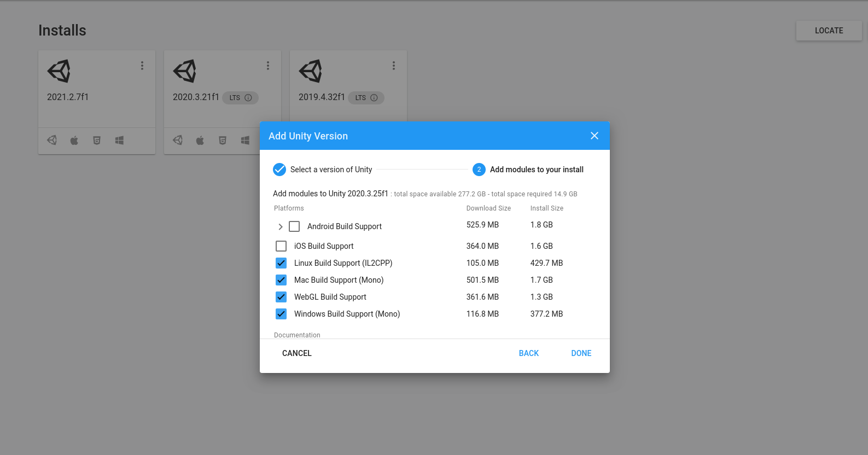Click the completed Select a version step checkmark
This screenshot has height=455, width=868.
coord(279,170)
